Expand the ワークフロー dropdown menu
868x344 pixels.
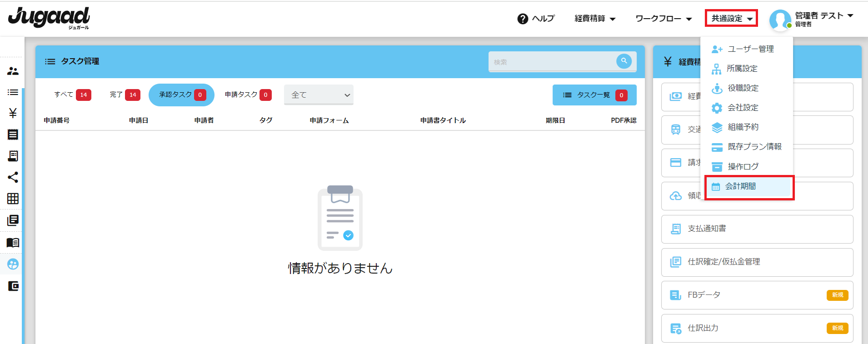tap(663, 19)
